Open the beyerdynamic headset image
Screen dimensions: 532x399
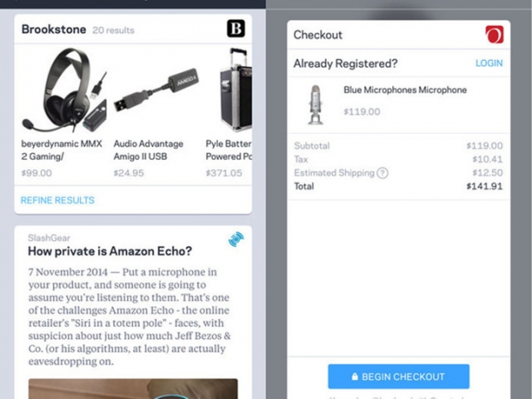(x=63, y=88)
